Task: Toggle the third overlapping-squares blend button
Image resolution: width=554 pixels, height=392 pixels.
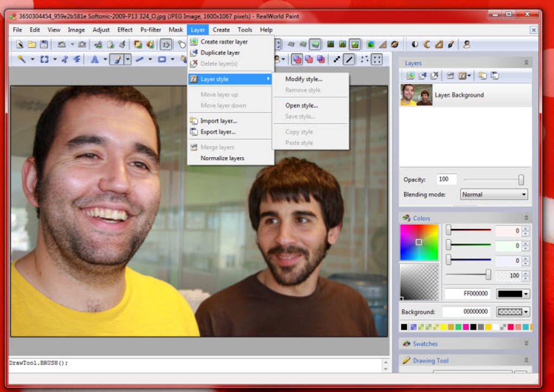Action: 321,59
